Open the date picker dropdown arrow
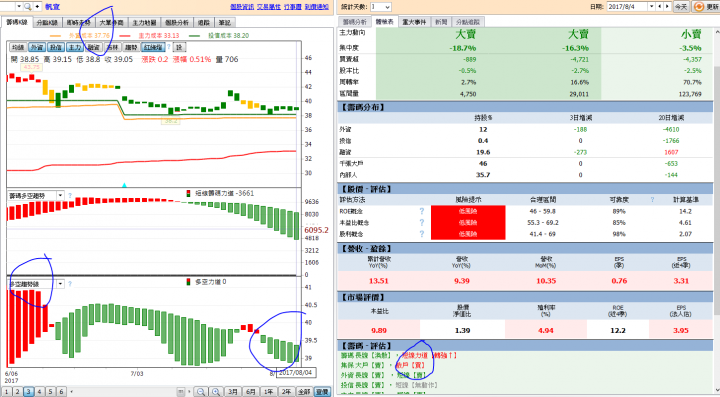The image size is (720, 397). coord(652,6)
